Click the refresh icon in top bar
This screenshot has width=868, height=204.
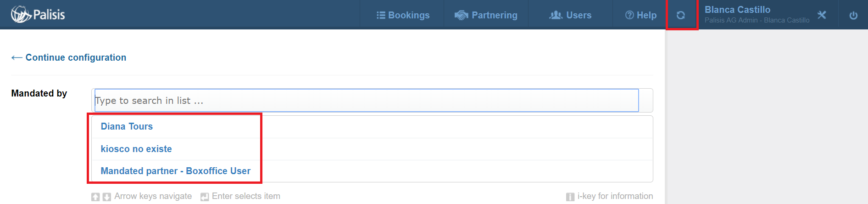click(x=681, y=15)
